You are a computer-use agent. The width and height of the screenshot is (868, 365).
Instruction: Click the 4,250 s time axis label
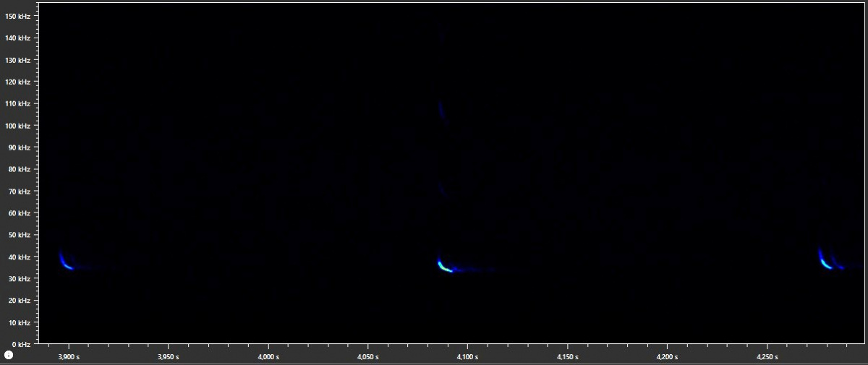pos(767,357)
